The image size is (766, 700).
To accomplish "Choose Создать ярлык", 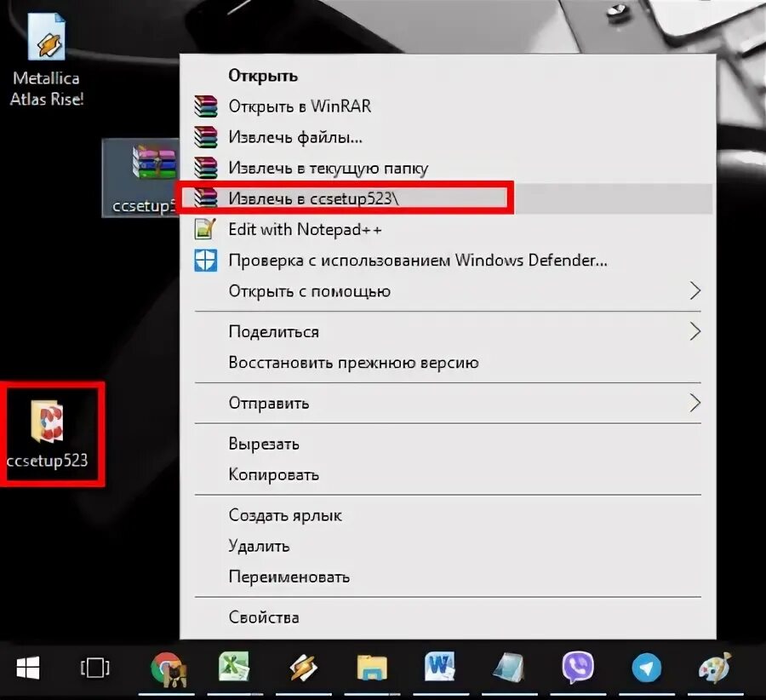I will coord(448,515).
